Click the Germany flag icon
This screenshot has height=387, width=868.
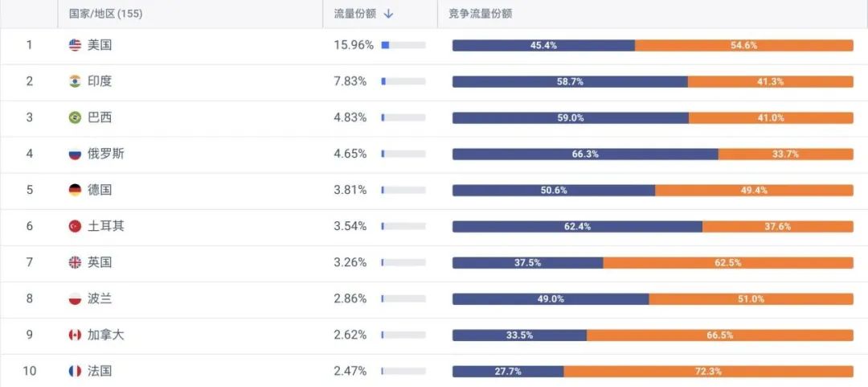pos(75,190)
